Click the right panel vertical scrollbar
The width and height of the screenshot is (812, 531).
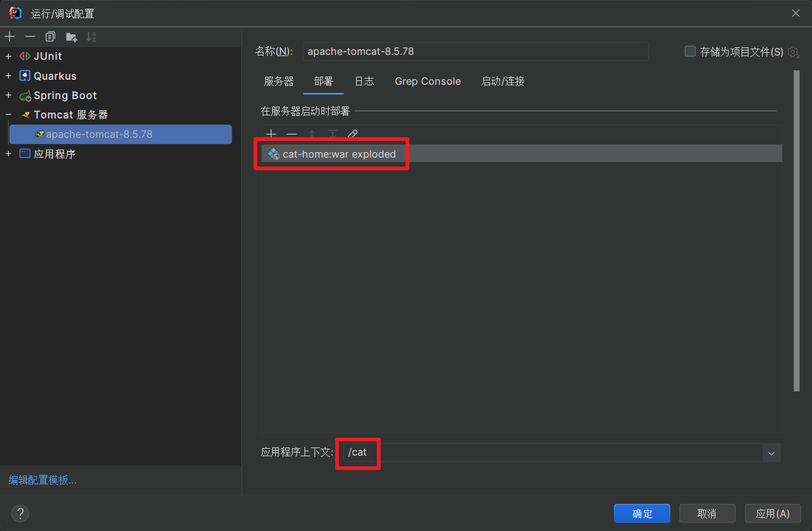(796, 231)
